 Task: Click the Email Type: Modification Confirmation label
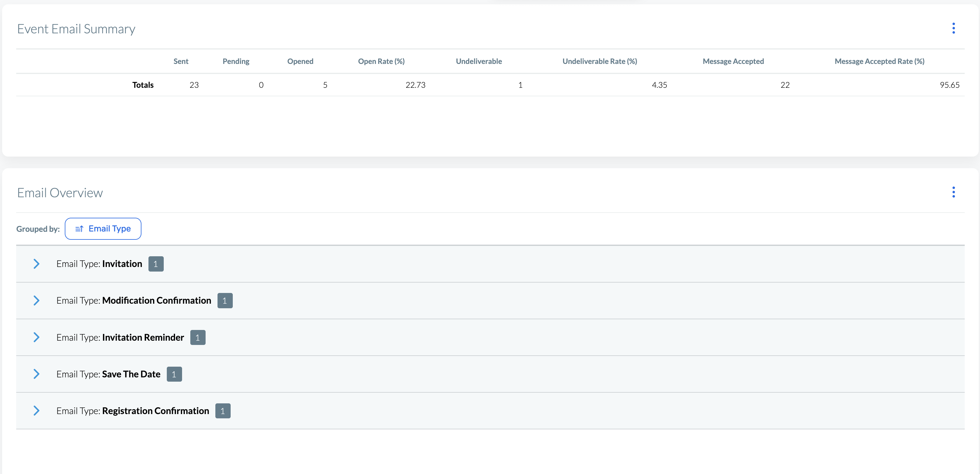[x=134, y=301]
